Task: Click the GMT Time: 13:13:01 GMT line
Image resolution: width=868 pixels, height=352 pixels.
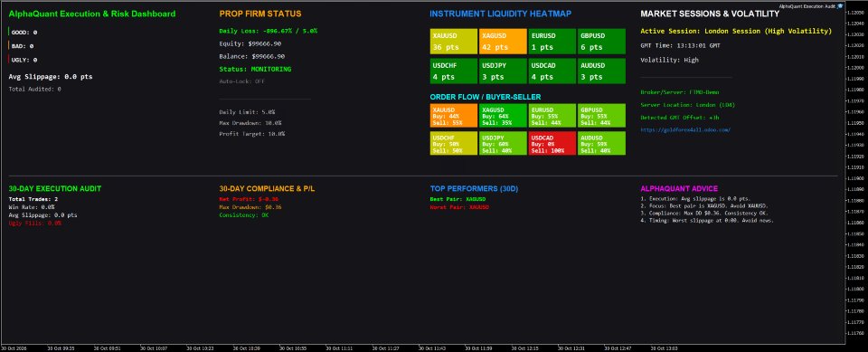Action: 680,46
